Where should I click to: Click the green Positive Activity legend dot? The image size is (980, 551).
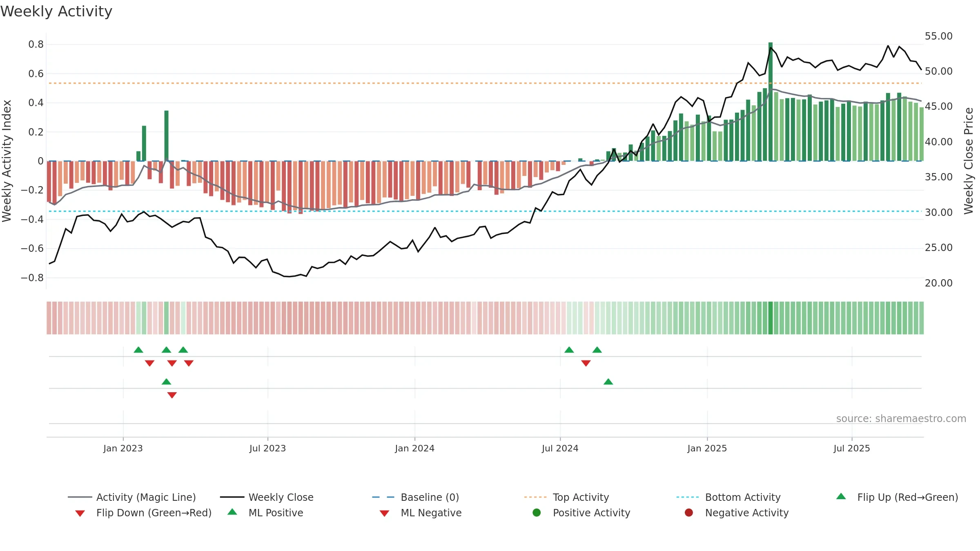[x=537, y=513]
